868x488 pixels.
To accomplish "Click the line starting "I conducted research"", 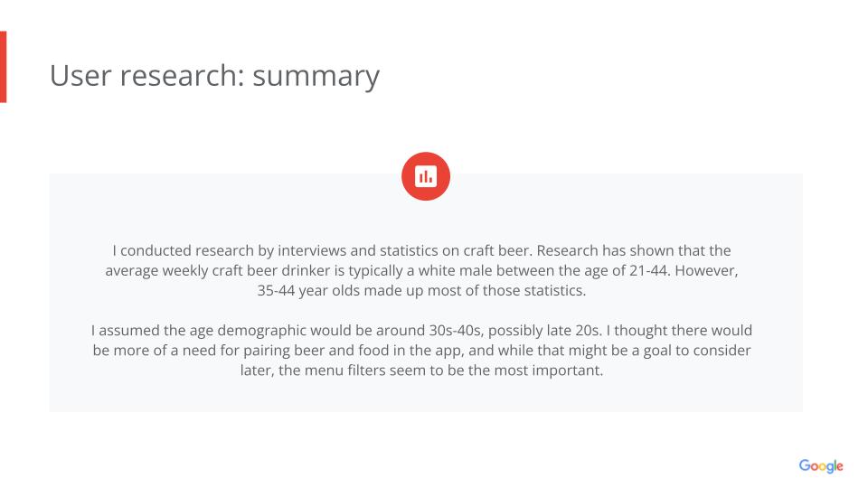I will coord(421,250).
